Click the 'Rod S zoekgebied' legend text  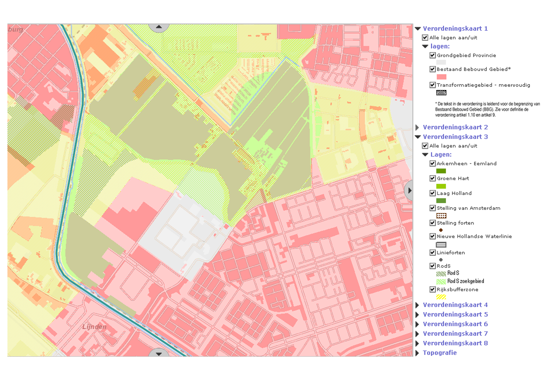(466, 281)
